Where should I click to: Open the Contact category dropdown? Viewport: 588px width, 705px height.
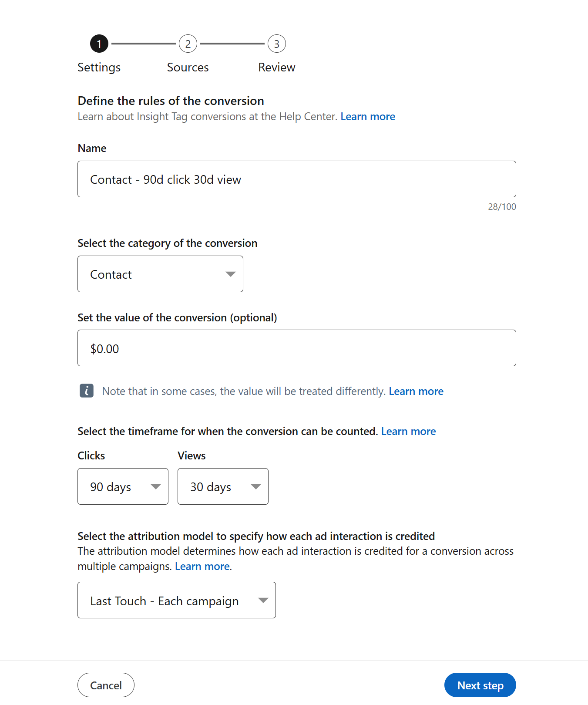click(x=160, y=274)
